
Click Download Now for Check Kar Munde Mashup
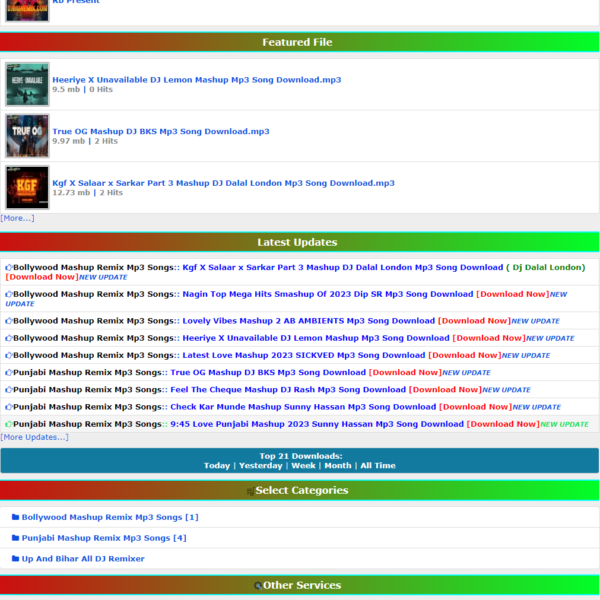pyautogui.click(x=476, y=407)
